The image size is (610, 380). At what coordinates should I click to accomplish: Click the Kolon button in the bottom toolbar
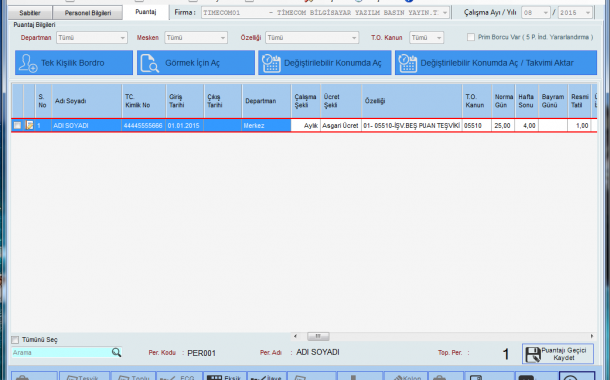click(406, 376)
